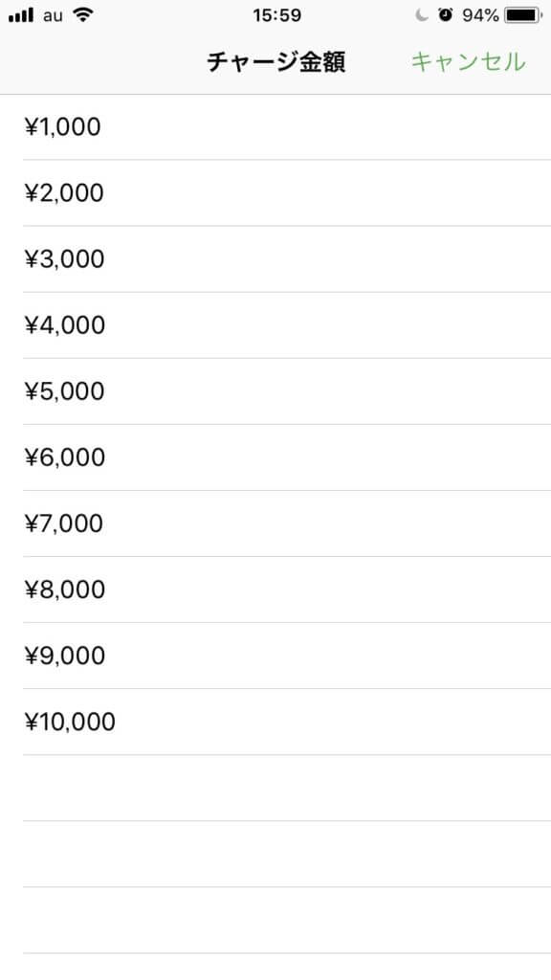
Task: Tap the alarm clock status icon
Action: (x=446, y=15)
